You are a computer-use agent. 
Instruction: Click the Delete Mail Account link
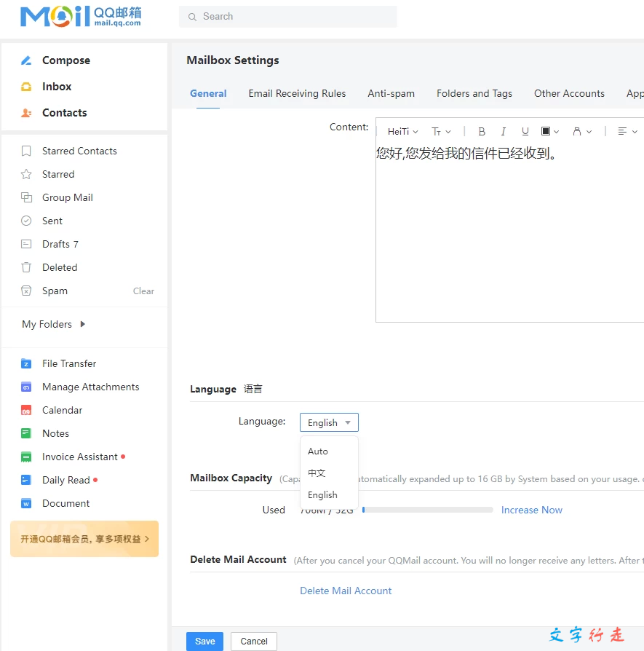click(346, 591)
